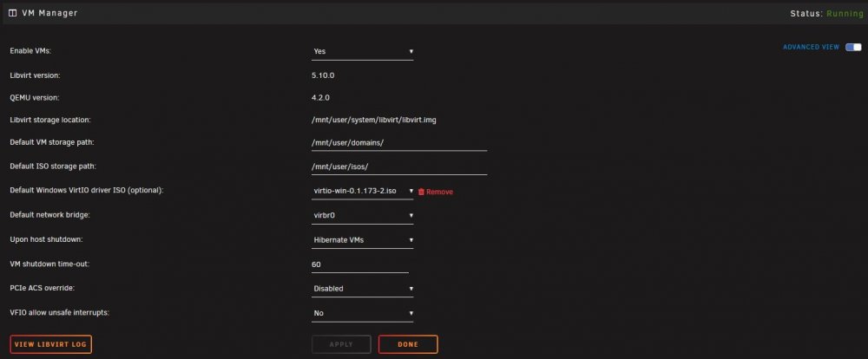The height and width of the screenshot is (359, 868).
Task: Click the Done button
Action: [408, 344]
